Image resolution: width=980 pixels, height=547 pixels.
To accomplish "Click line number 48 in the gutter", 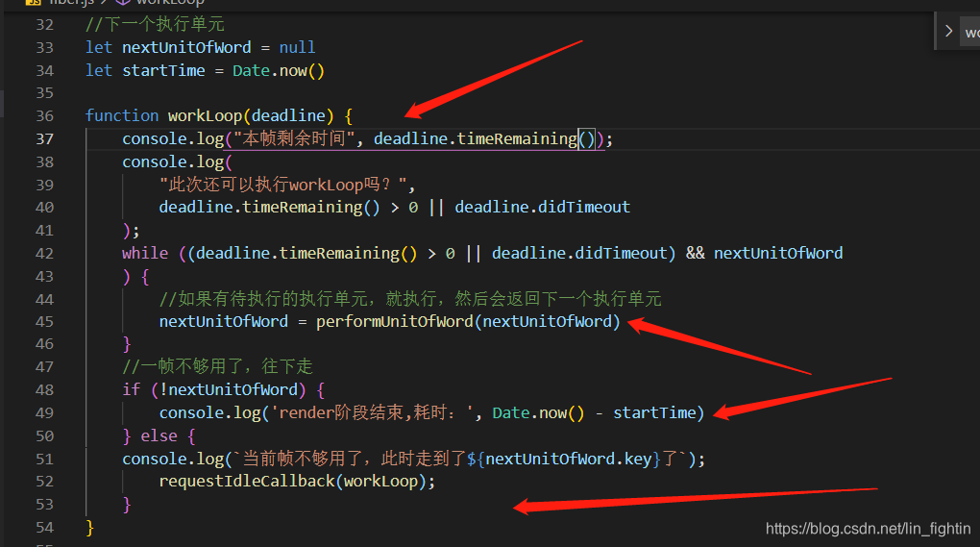I will click(44, 390).
